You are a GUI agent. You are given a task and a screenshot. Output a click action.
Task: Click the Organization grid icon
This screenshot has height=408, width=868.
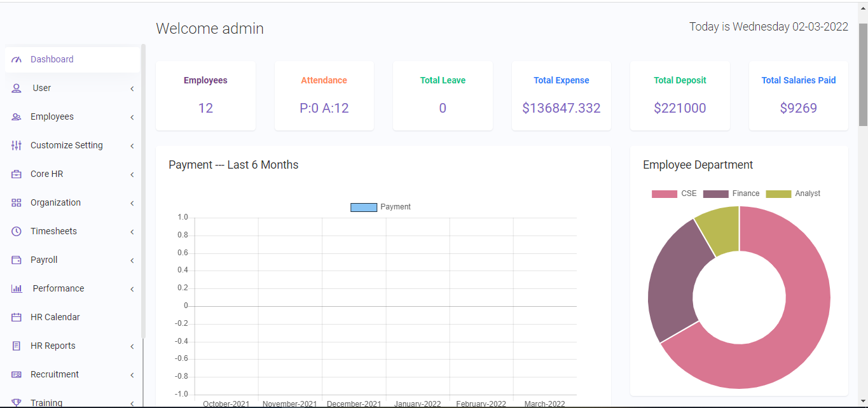pyautogui.click(x=17, y=203)
